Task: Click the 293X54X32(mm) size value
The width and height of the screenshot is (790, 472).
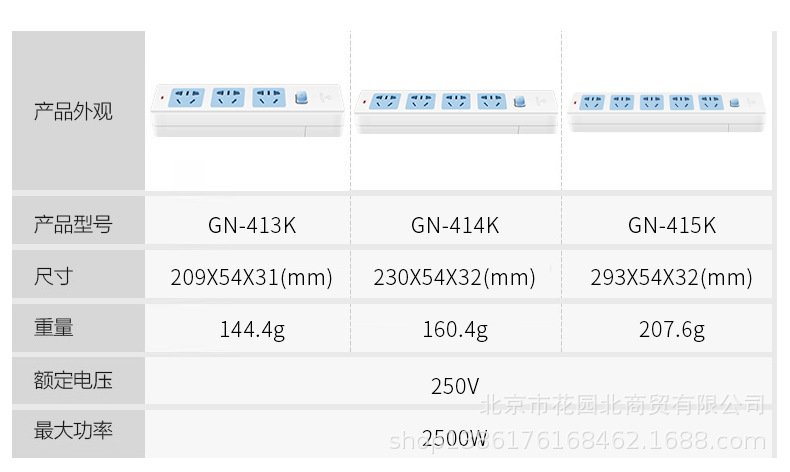Action: pyautogui.click(x=671, y=278)
